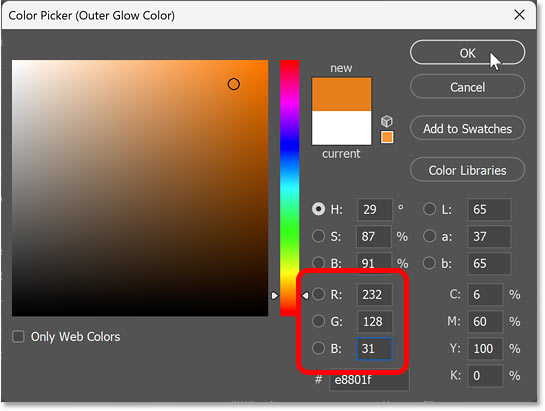Viewport: 545px width, 411px height.
Task: Click the hex value field e8801f
Action: click(369, 380)
